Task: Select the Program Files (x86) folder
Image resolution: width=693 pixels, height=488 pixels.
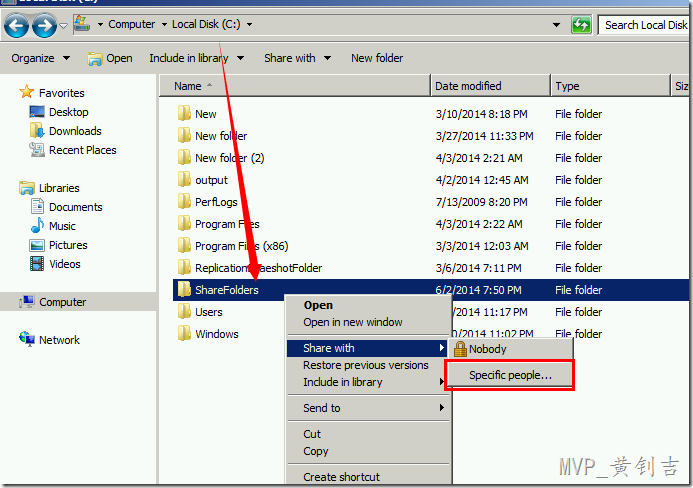Action: coord(241,246)
